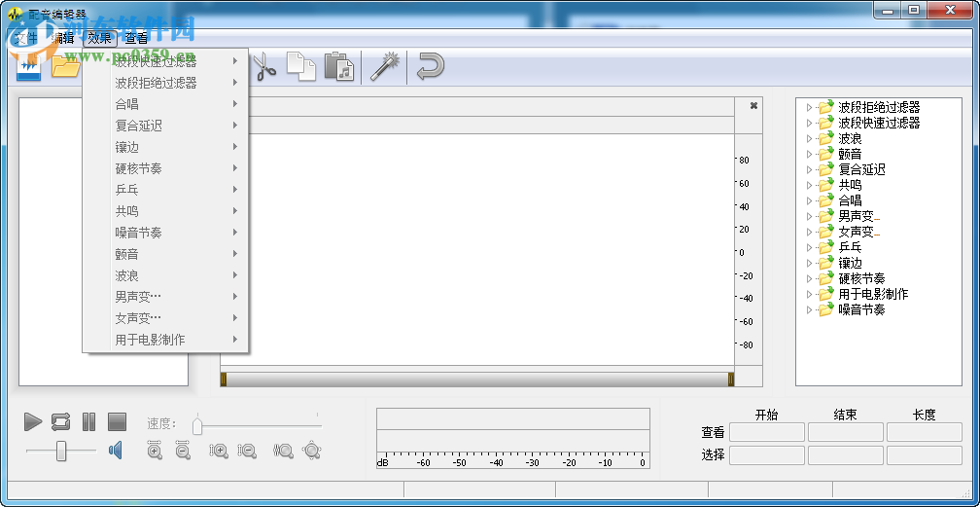Click the zoom to fit all icon
This screenshot has width=980, height=507.
coord(311,450)
